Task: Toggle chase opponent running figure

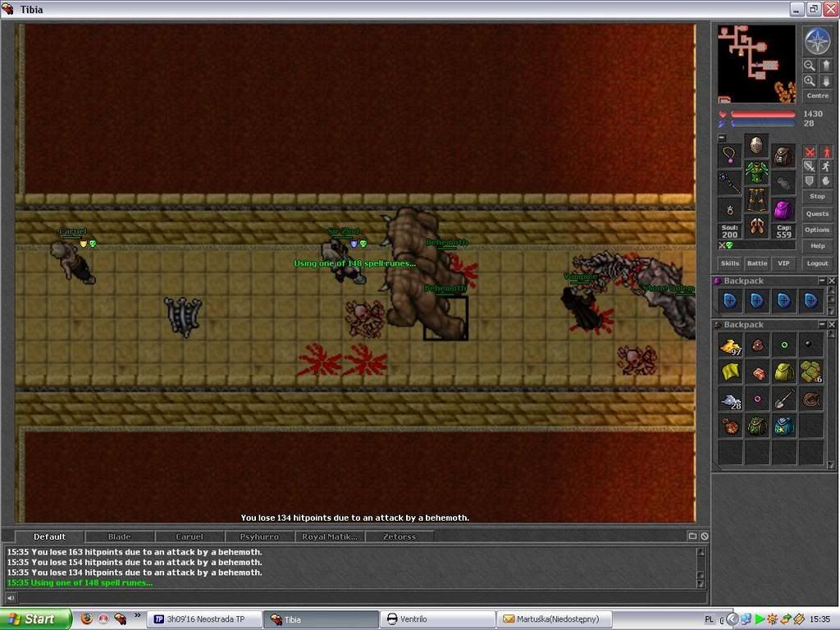Action: [x=826, y=167]
